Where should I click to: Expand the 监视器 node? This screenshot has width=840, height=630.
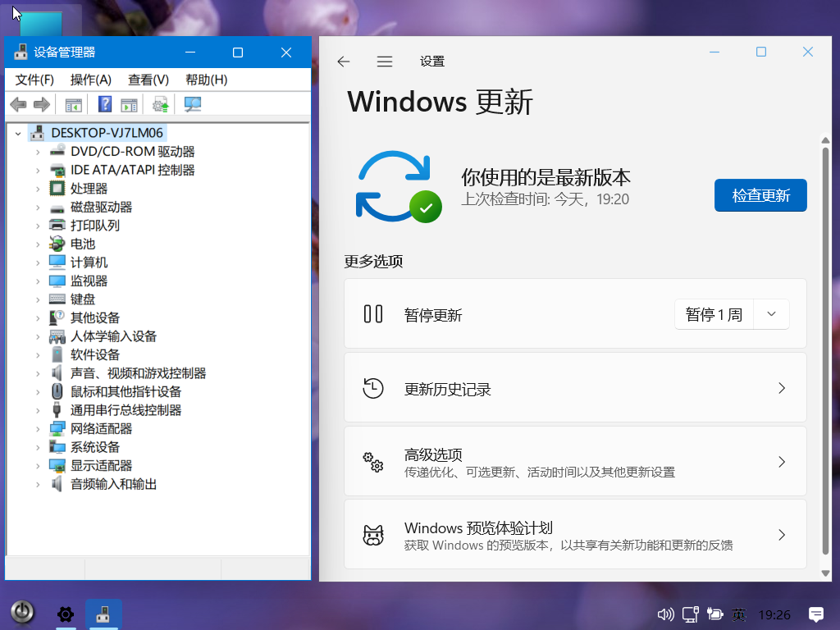[38, 281]
